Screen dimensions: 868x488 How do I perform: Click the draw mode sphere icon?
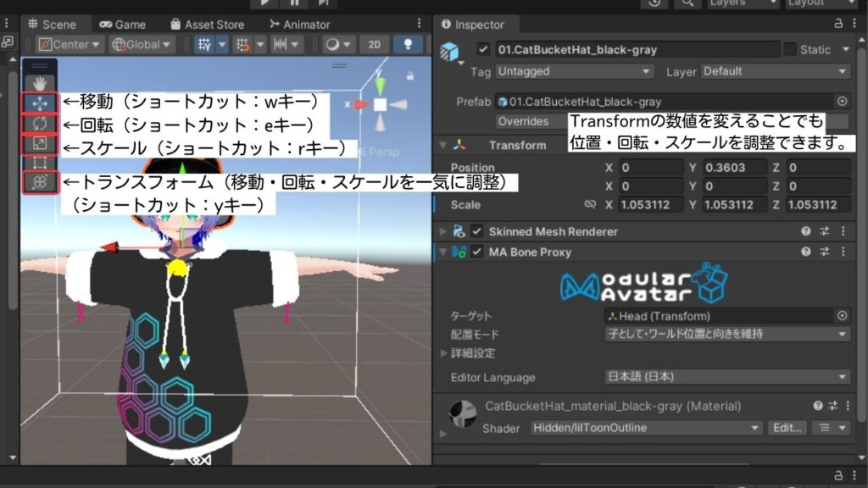click(332, 45)
